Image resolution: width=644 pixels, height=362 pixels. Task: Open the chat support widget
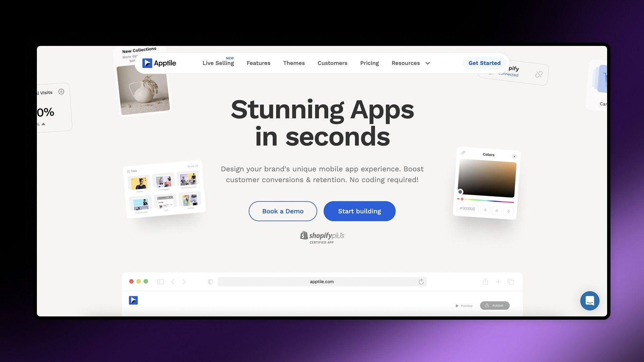coord(590,301)
